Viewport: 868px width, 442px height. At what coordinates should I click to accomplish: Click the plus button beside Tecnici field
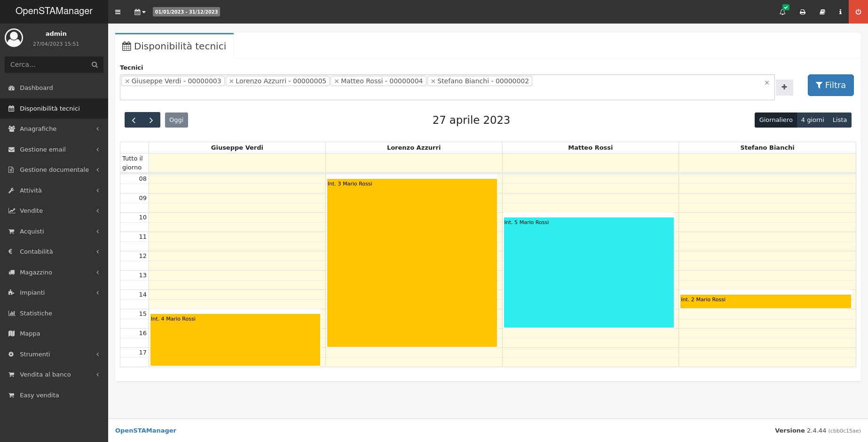784,87
